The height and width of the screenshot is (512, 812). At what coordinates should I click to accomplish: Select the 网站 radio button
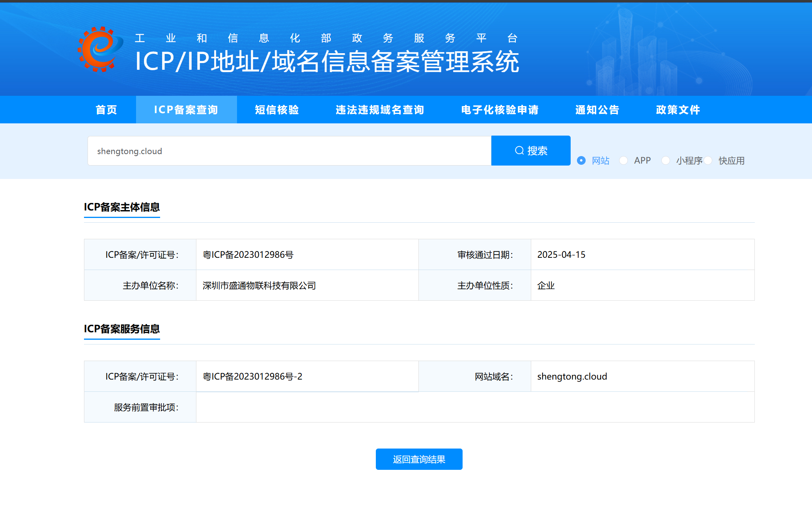pos(581,160)
